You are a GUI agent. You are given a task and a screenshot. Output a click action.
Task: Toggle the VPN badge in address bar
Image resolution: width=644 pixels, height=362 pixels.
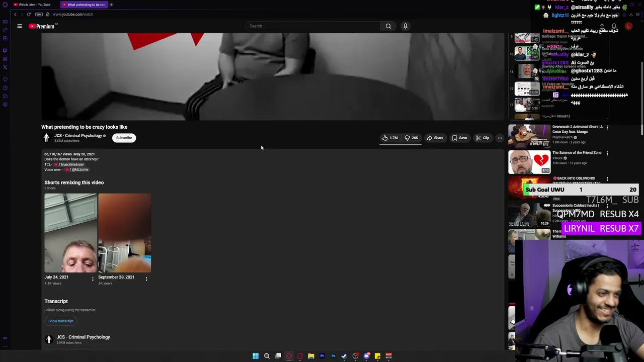(39, 14)
